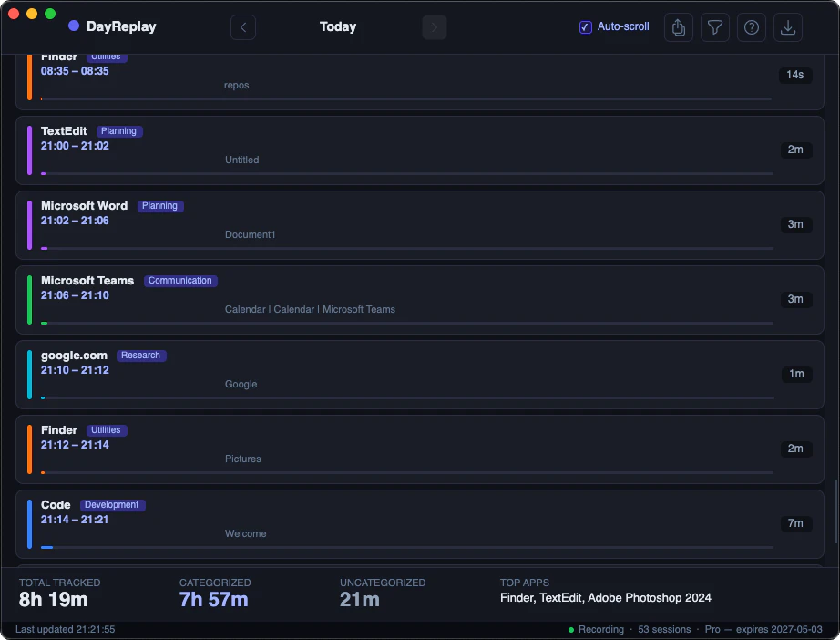Click the Last updated 21:21:55 status

pos(66,629)
